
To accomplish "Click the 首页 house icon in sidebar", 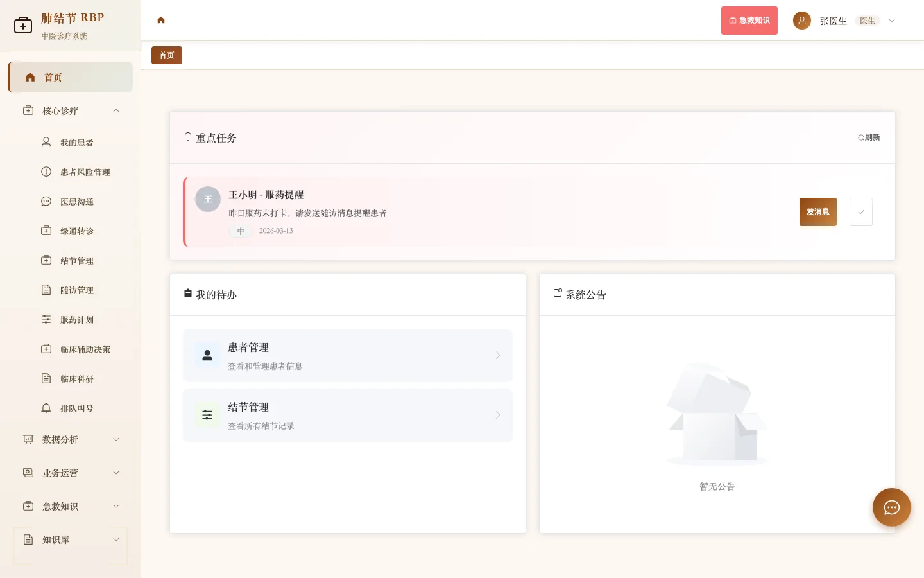I will 30,77.
